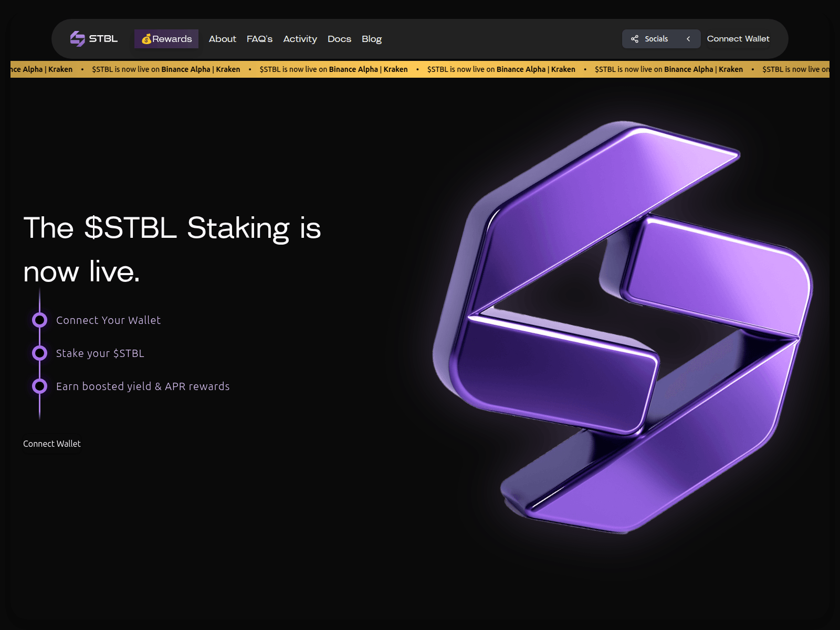Click Earn boosted yield & APR rewards text
The height and width of the screenshot is (630, 840).
143,386
